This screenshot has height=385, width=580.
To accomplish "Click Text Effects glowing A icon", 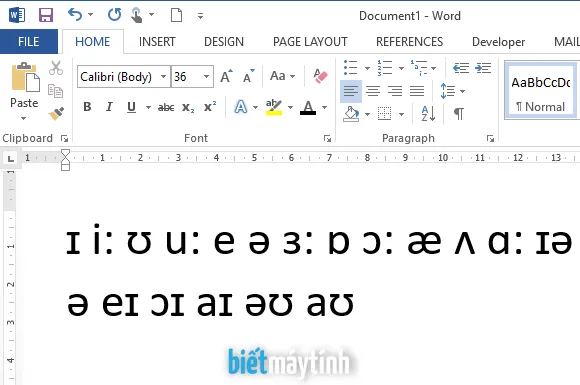I will coord(241,107).
